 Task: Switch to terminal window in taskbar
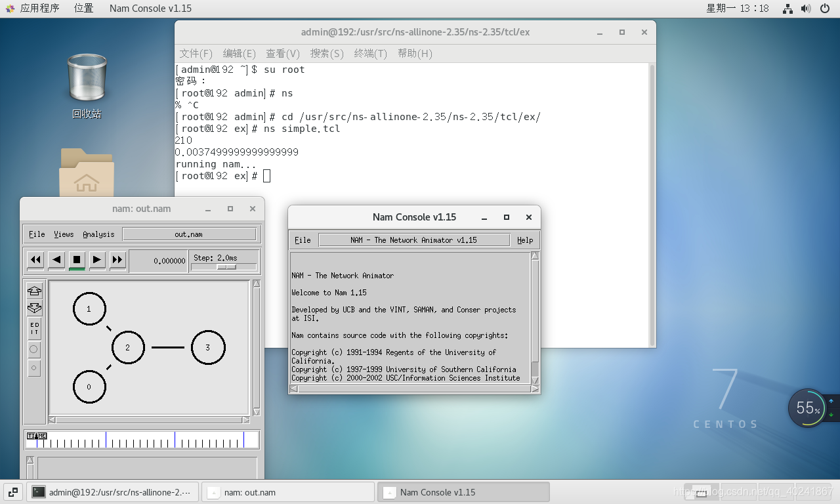(x=114, y=492)
